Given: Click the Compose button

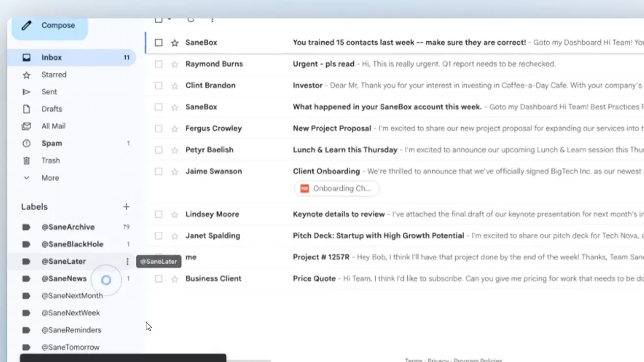Looking at the screenshot, I should pos(49,26).
